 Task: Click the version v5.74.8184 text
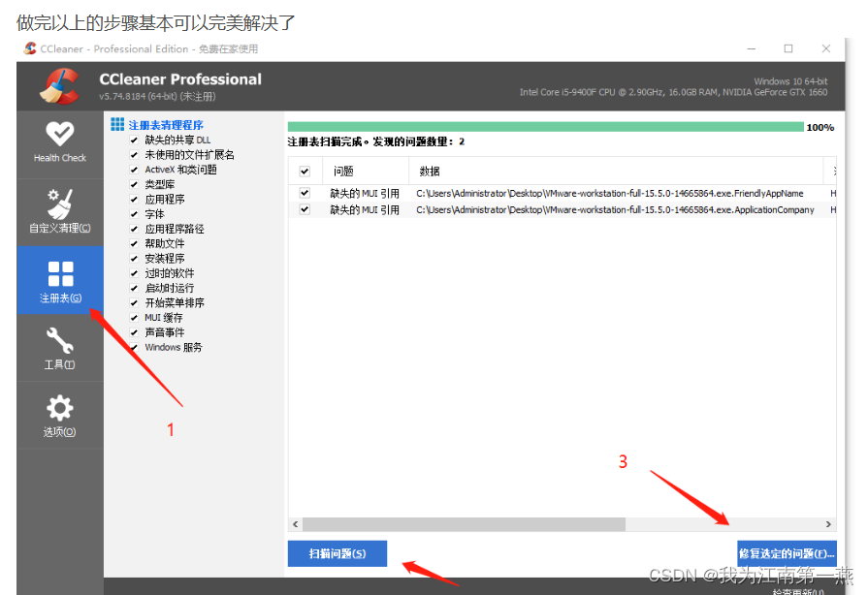[157, 96]
